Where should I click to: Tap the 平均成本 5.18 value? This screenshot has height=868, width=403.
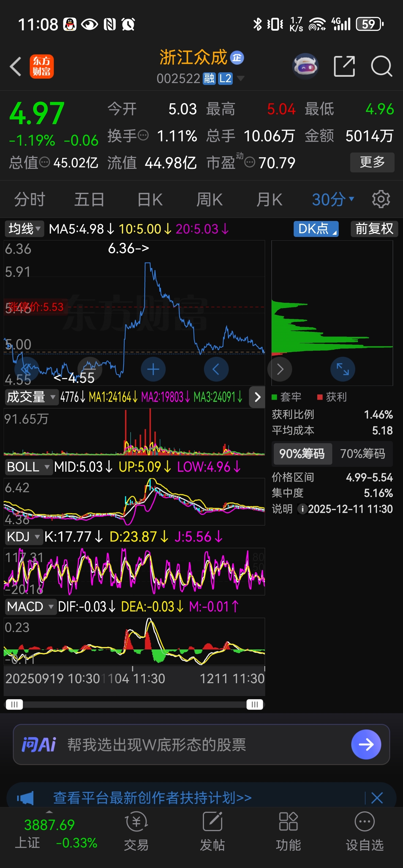(x=382, y=430)
